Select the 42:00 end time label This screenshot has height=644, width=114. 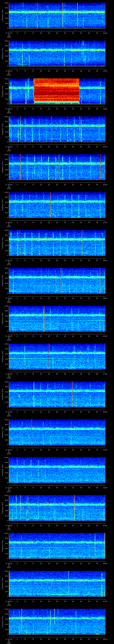pos(105,412)
